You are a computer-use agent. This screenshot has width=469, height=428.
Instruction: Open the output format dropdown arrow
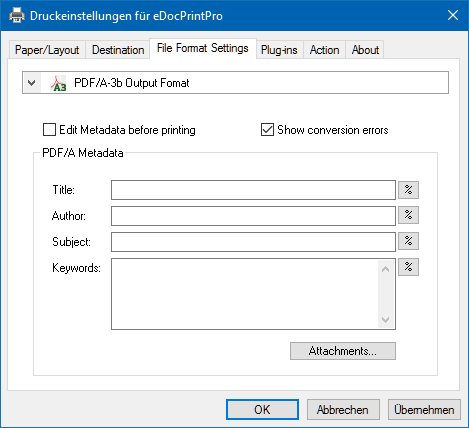tap(32, 83)
